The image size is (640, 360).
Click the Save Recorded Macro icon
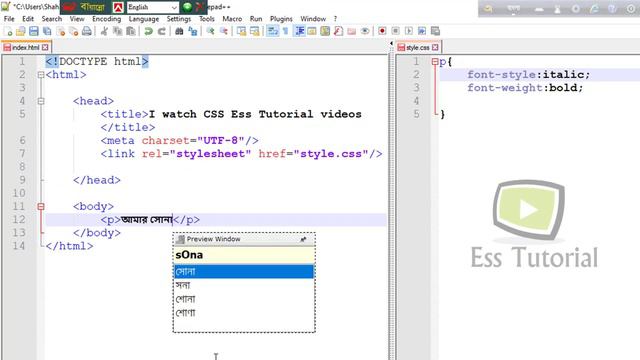click(x=436, y=31)
